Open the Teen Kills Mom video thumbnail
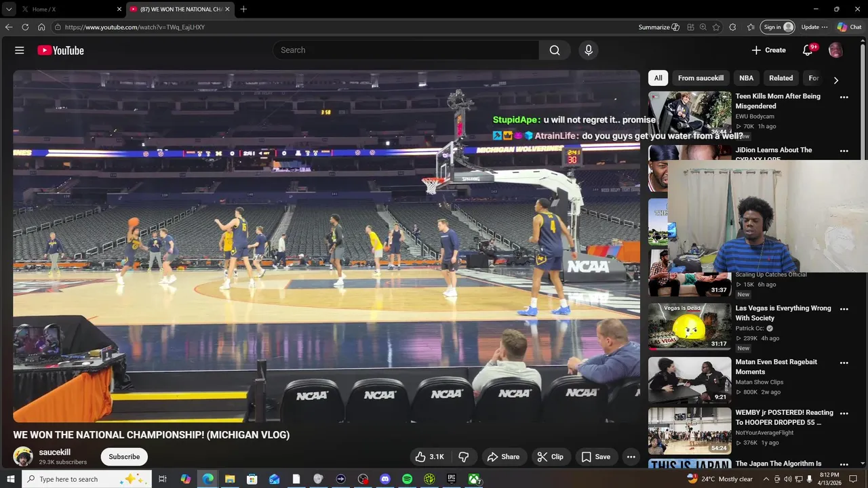Viewport: 868px width, 488px height. tap(690, 114)
